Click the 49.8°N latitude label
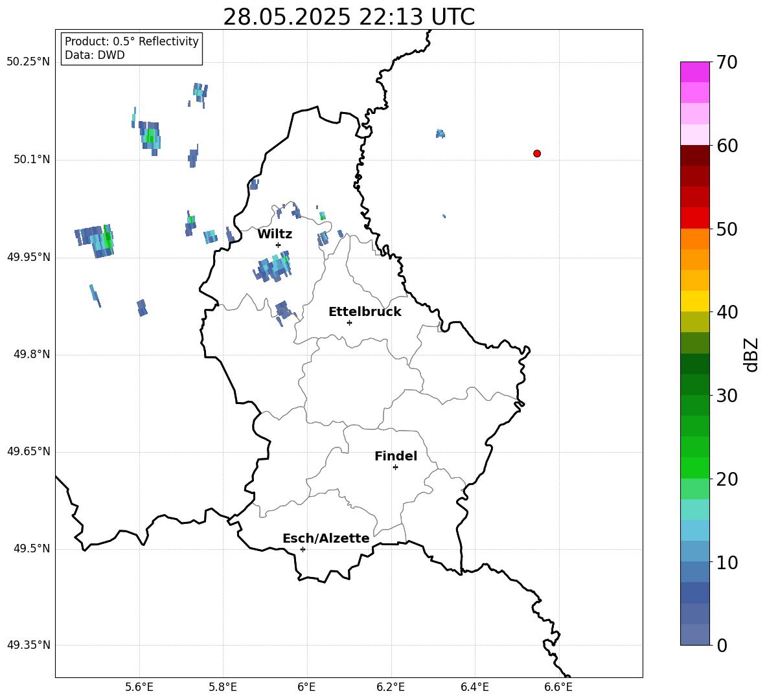The image size is (767, 700). pyautogui.click(x=32, y=354)
